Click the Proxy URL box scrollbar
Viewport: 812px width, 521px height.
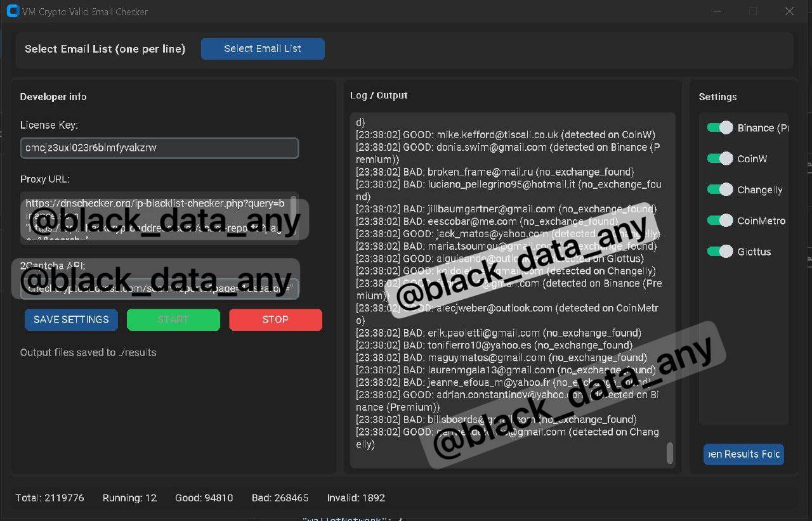293,206
